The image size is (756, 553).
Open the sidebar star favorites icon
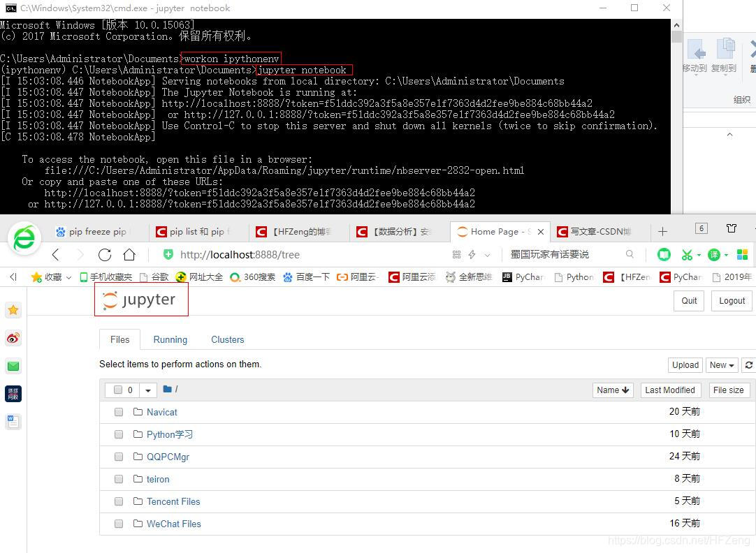pyautogui.click(x=13, y=310)
